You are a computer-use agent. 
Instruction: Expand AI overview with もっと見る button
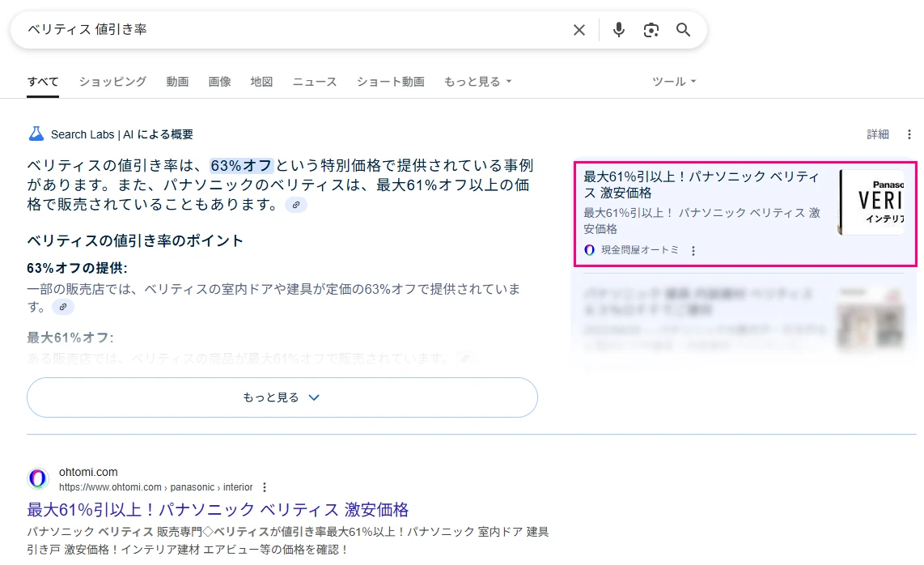(x=282, y=397)
